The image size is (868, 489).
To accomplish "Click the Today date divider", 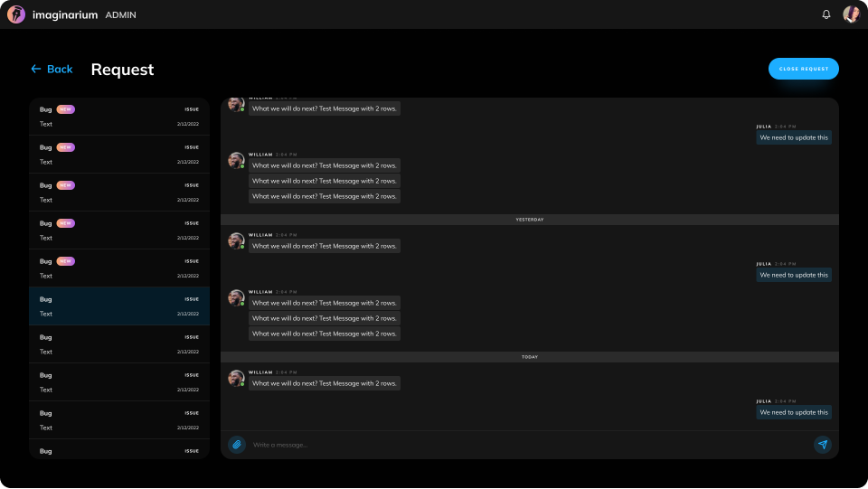I will coord(530,357).
